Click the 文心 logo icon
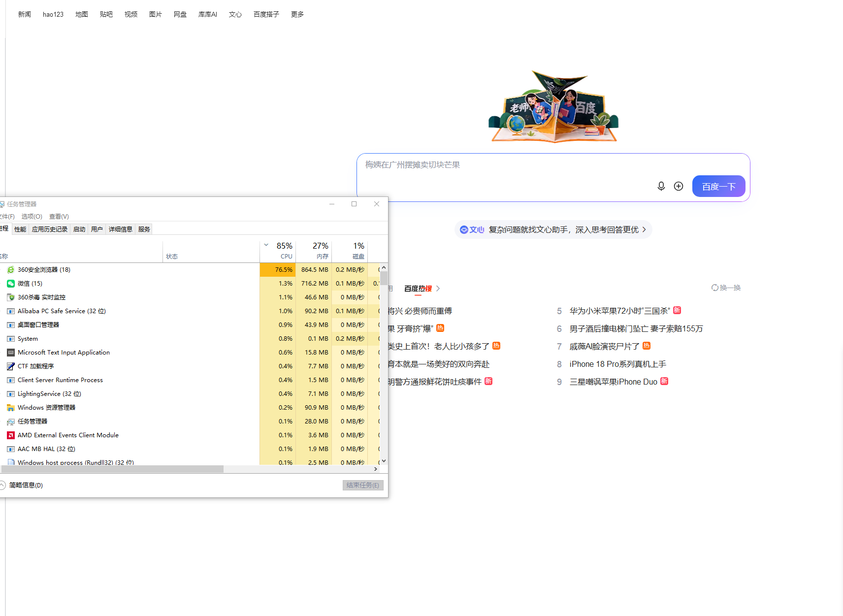The image size is (843, 616). point(464,229)
